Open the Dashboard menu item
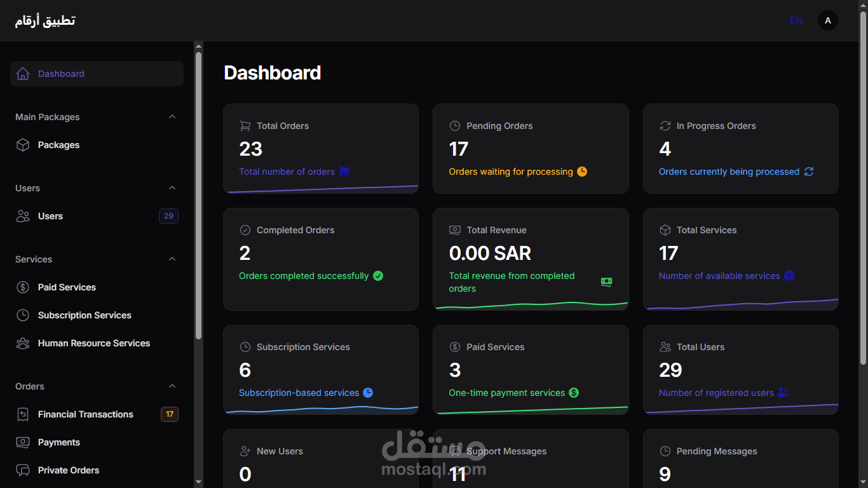This screenshot has width=868, height=488. pyautogui.click(x=97, y=74)
